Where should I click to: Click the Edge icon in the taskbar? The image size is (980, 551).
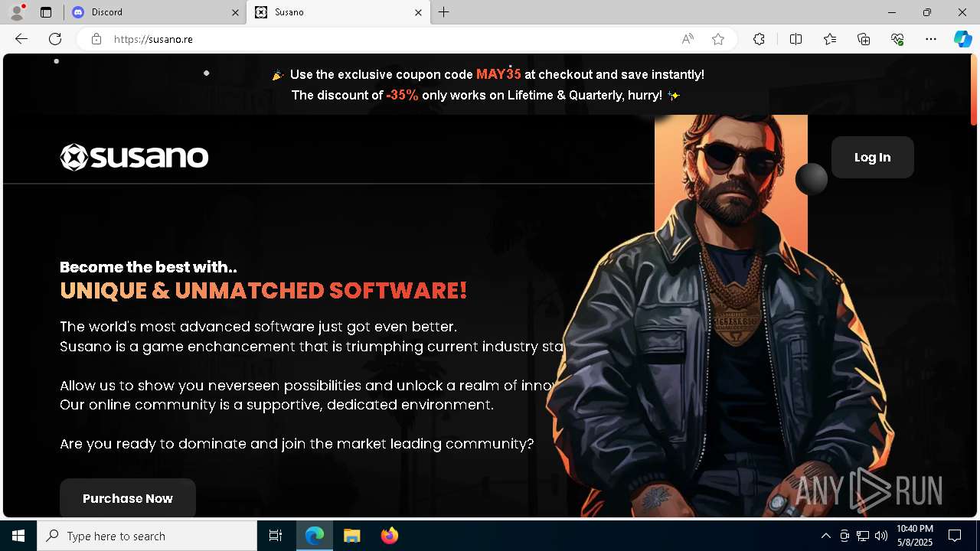pos(315,536)
